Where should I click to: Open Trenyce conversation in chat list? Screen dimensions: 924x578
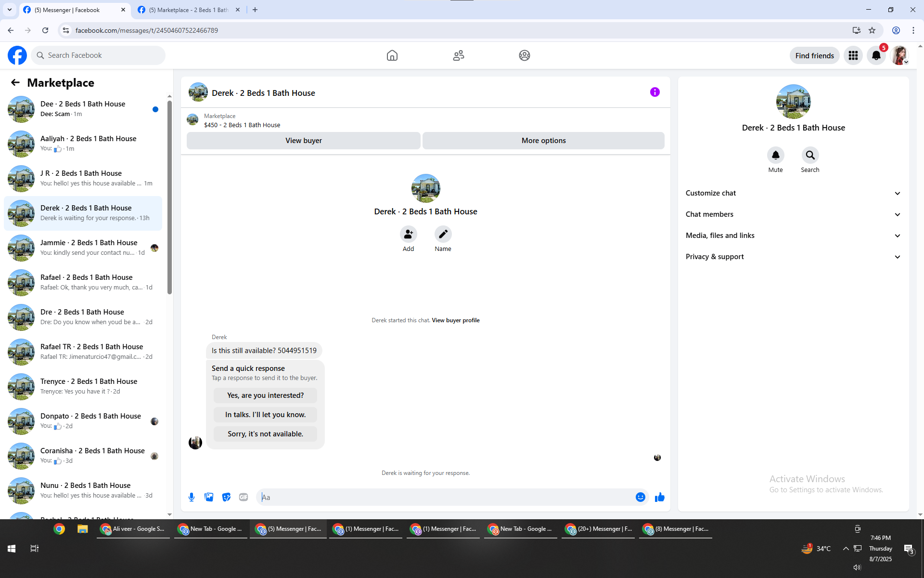tap(83, 386)
